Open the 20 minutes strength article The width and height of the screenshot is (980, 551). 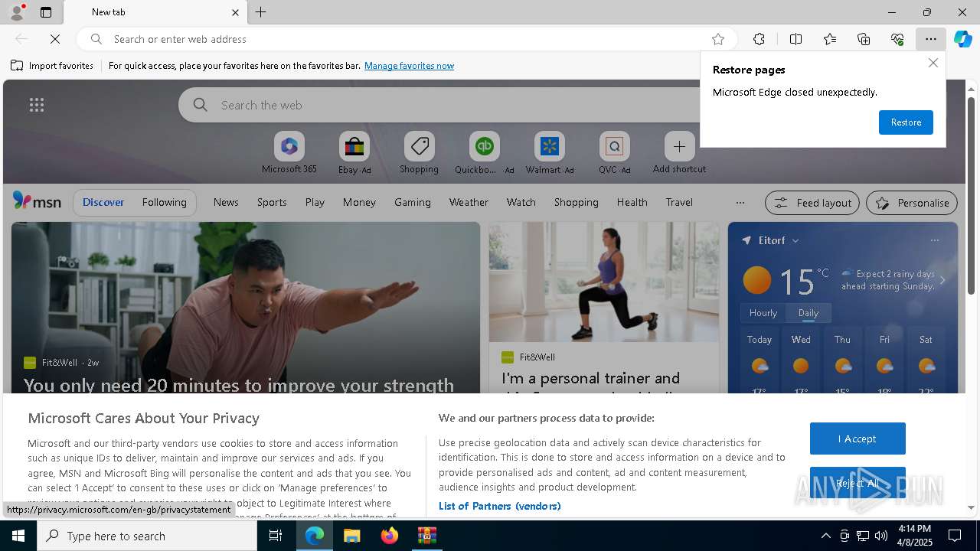point(239,384)
